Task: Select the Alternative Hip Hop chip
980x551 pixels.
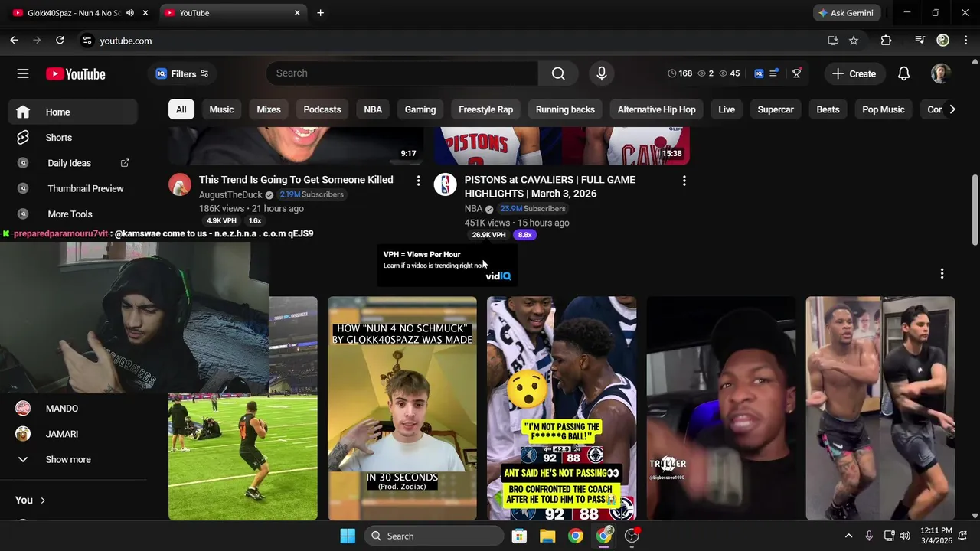Action: 657,109
